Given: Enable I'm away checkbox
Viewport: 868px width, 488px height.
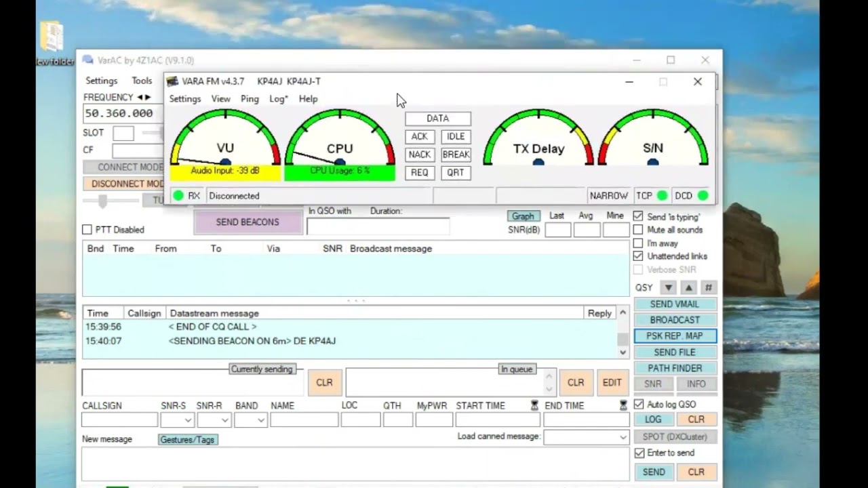Looking at the screenshot, I should (638, 243).
